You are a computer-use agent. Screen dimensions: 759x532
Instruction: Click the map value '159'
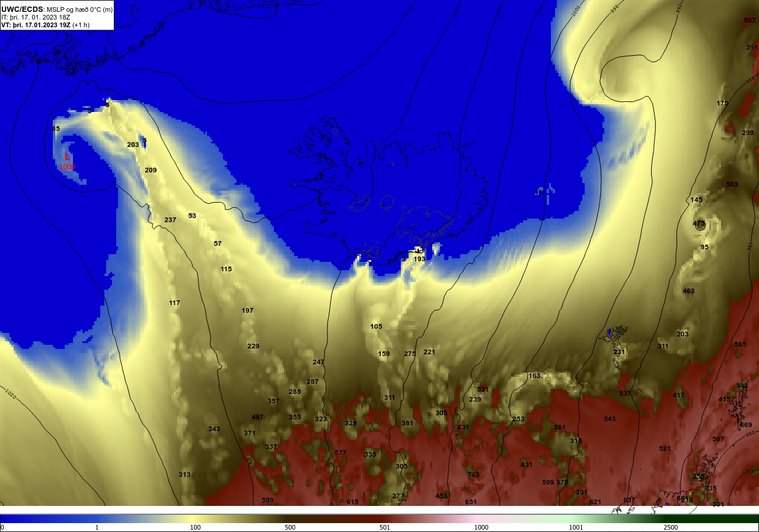[x=384, y=354]
